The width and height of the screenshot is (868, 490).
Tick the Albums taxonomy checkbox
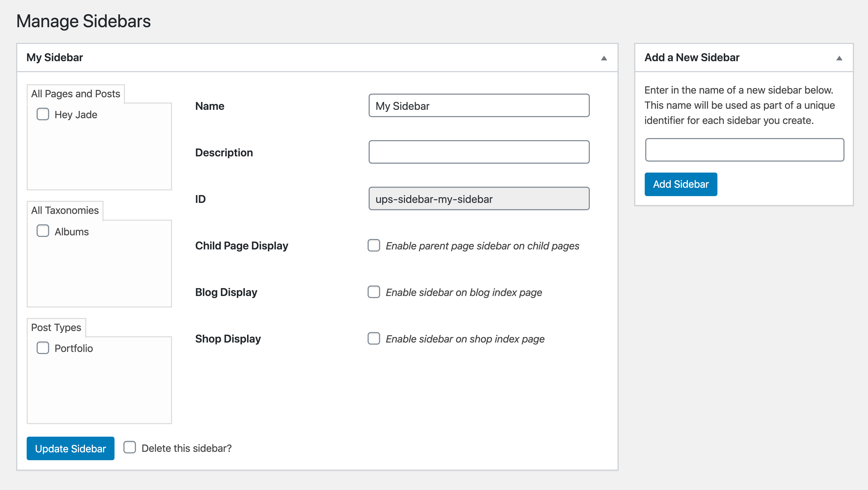(x=43, y=231)
